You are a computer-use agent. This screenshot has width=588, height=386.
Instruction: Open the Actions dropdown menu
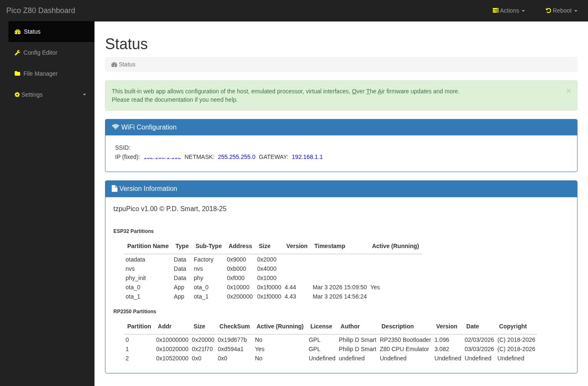pyautogui.click(x=509, y=11)
